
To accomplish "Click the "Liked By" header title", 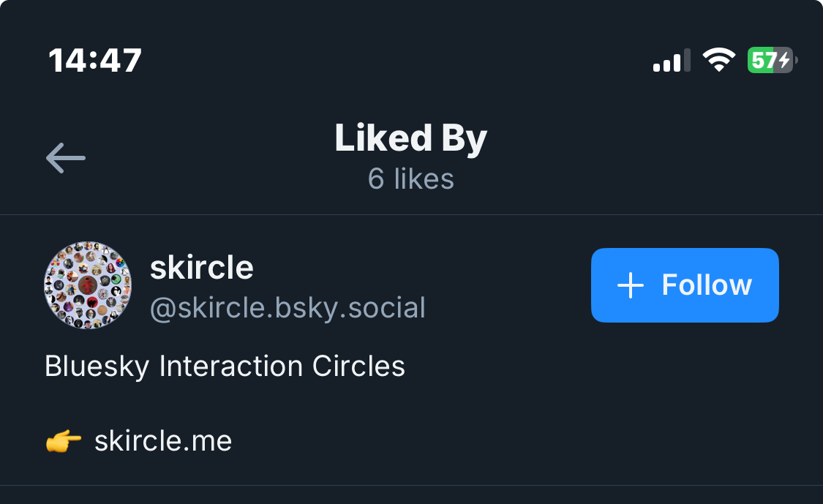I will (411, 138).
